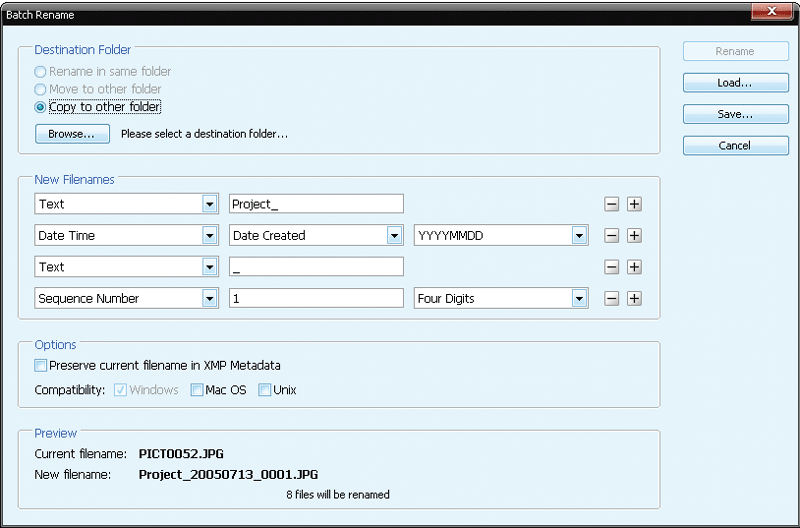Viewport: 800px width, 528px height.
Task: Add a row after the Project_ text row
Action: [x=633, y=204]
